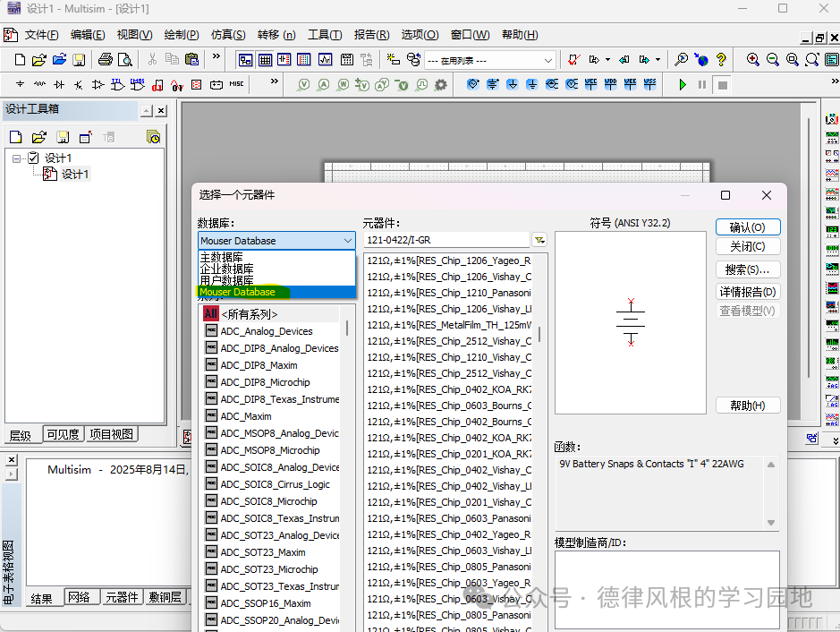
Task: Toggle the spreadsheet view icon
Action: pyautogui.click(x=265, y=59)
